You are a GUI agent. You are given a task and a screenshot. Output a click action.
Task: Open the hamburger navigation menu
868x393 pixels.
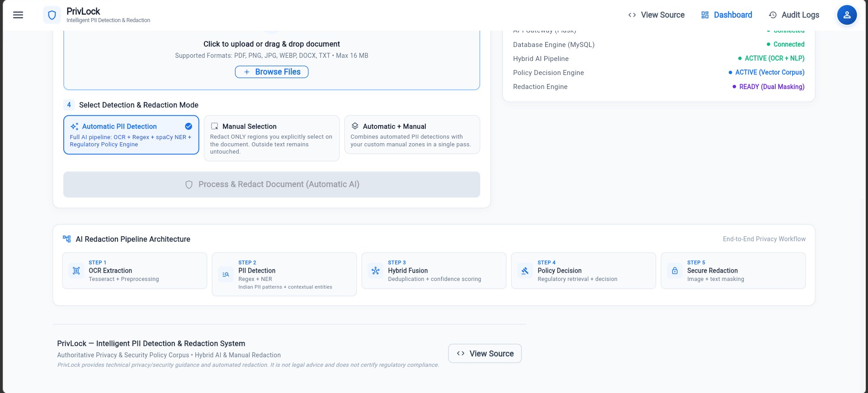point(18,15)
